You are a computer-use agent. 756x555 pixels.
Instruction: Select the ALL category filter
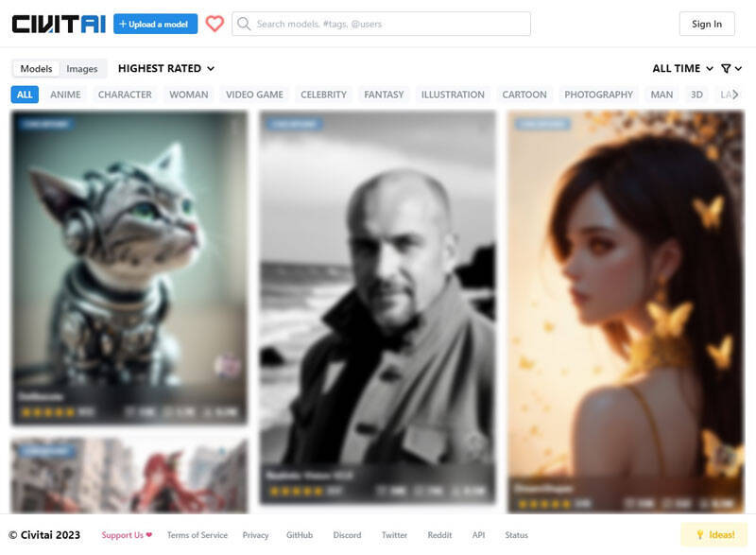pyautogui.click(x=25, y=95)
